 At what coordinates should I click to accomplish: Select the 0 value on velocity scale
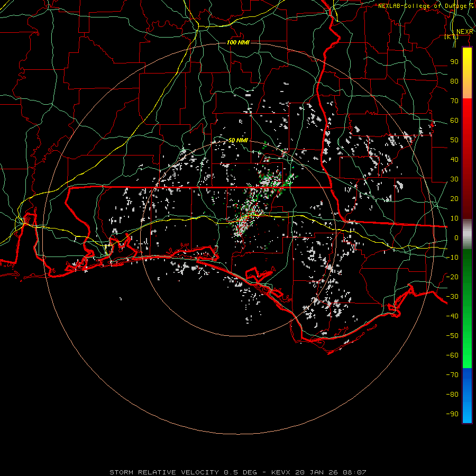coord(456,237)
